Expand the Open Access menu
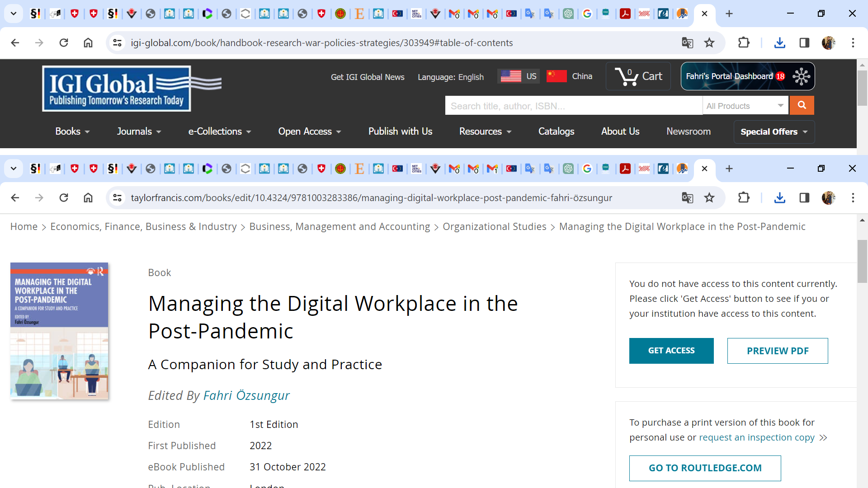The width and height of the screenshot is (868, 488). click(x=310, y=131)
